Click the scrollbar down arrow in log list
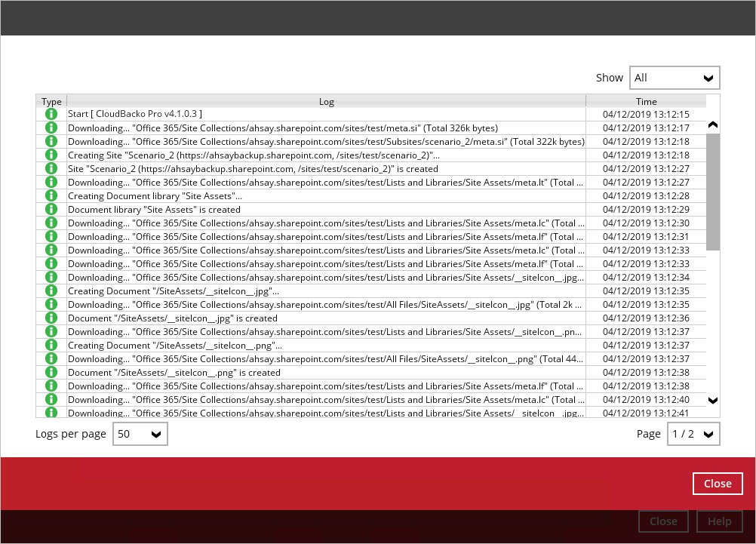The image size is (756, 544). coord(712,401)
